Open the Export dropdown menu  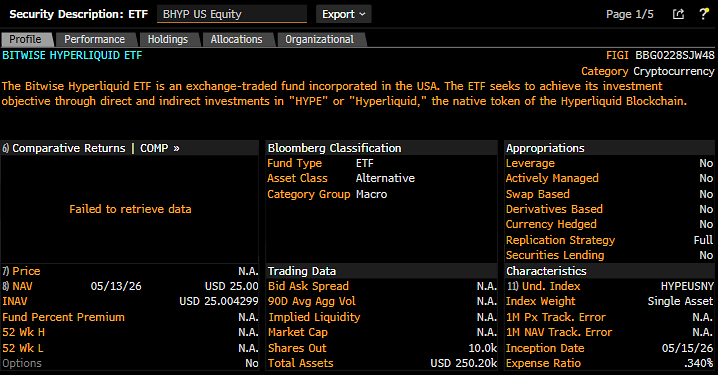[343, 14]
